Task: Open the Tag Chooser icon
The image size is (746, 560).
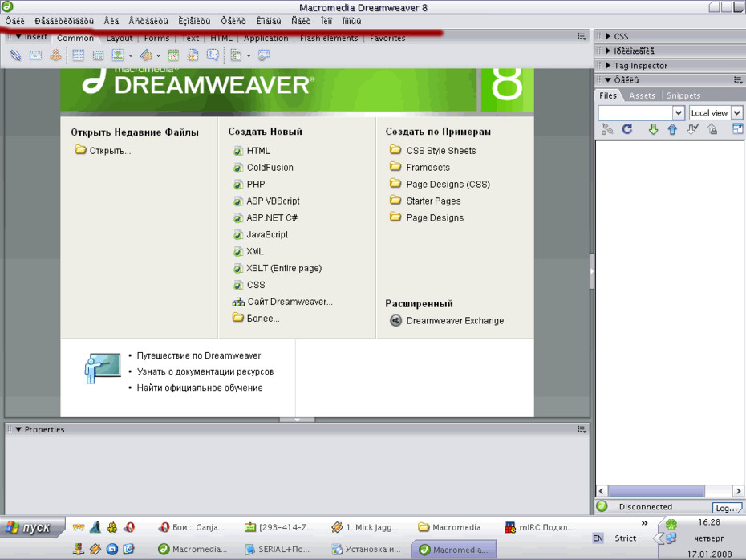Action: (264, 55)
